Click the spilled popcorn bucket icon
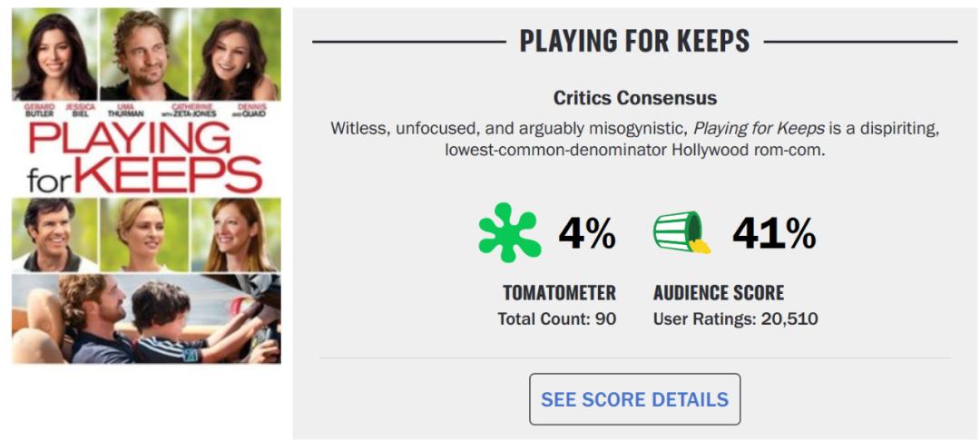The image size is (980, 441). click(x=681, y=232)
